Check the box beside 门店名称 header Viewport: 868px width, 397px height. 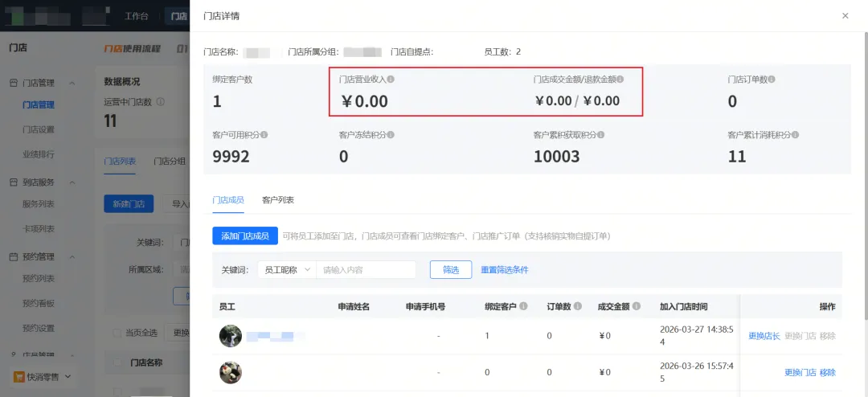tap(117, 363)
